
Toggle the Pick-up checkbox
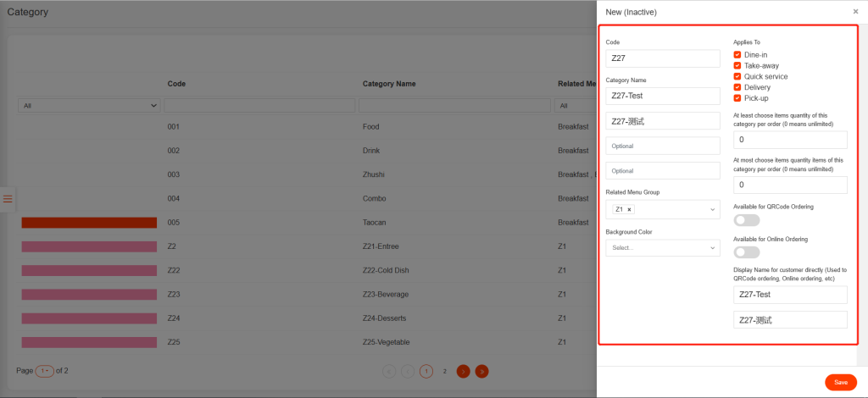[x=737, y=98]
